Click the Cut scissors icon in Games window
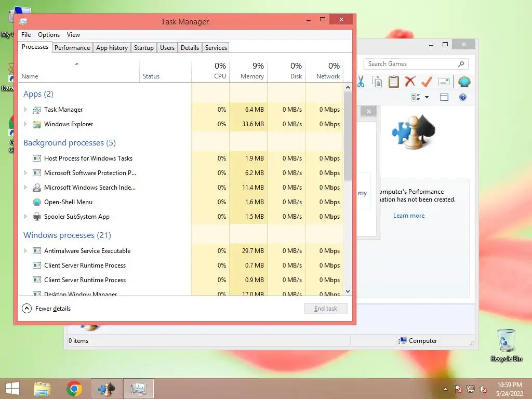Screen dimensions: 532x399 (361, 82)
